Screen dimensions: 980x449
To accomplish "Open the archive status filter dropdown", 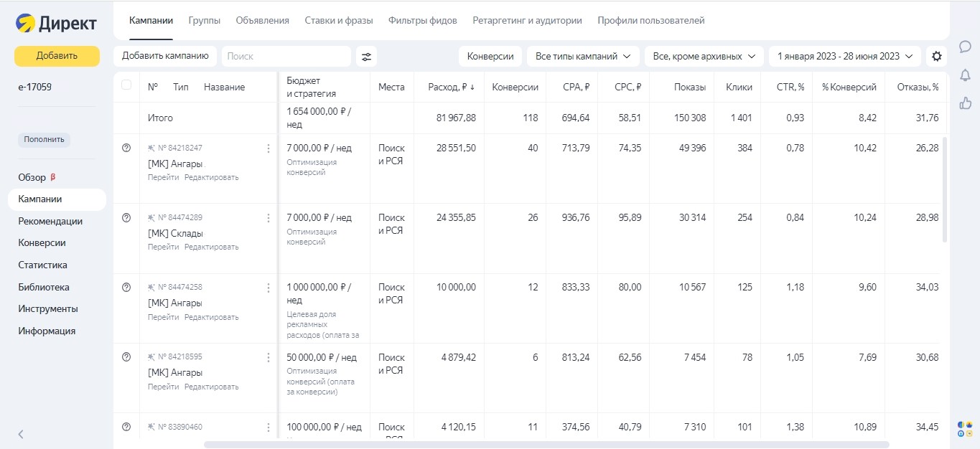I will [704, 56].
